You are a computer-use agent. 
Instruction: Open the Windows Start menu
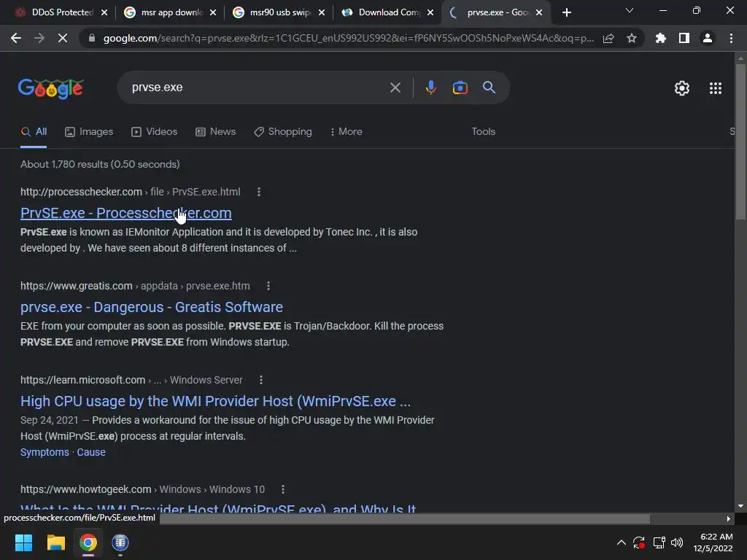coord(23,542)
